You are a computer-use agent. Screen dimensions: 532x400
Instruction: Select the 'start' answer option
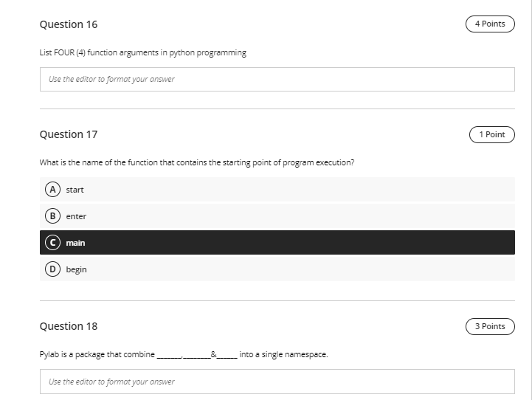point(277,190)
